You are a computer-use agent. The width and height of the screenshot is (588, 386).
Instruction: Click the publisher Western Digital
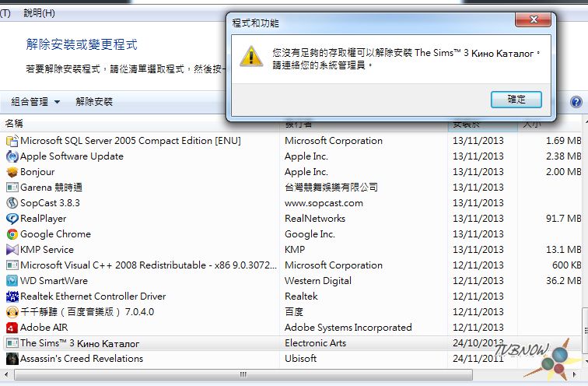[x=318, y=281]
